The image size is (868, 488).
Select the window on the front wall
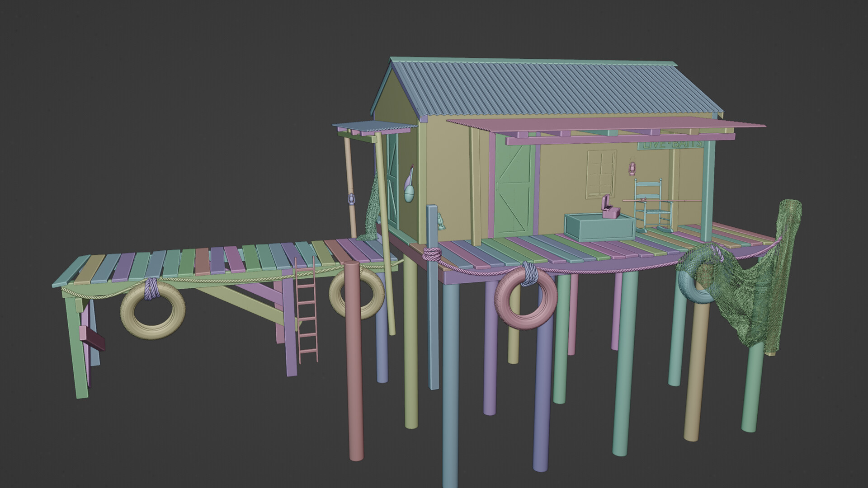tap(601, 174)
